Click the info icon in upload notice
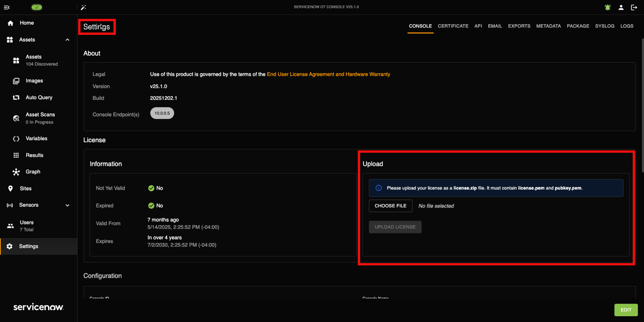 [x=378, y=188]
